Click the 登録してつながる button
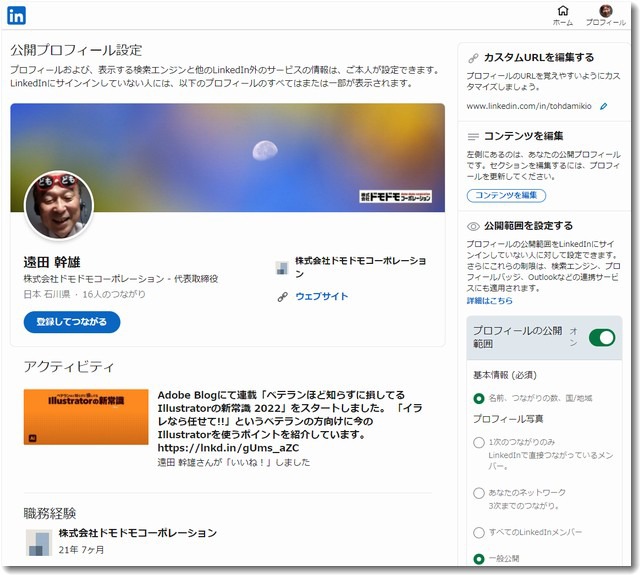The image size is (640, 575). 72,322
